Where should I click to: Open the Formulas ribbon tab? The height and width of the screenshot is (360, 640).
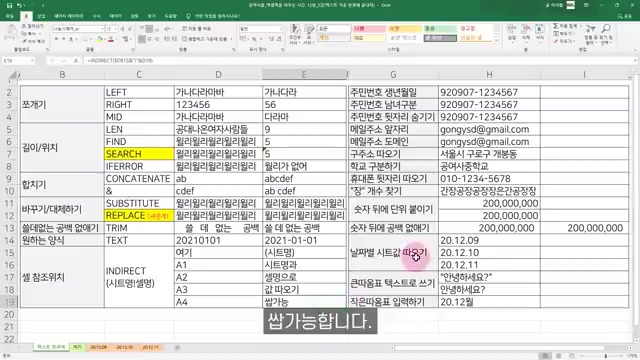point(96,16)
